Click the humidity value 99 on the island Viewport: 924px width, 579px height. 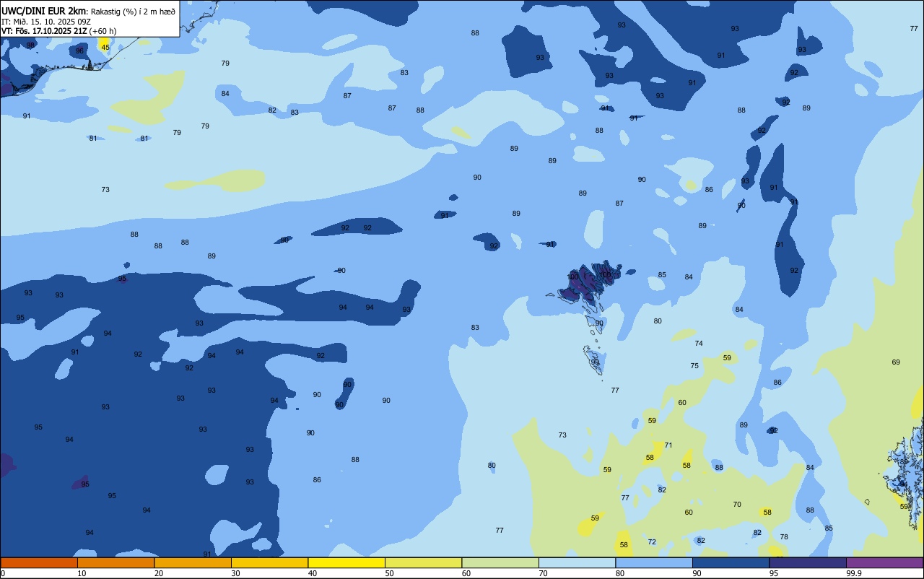(595, 362)
